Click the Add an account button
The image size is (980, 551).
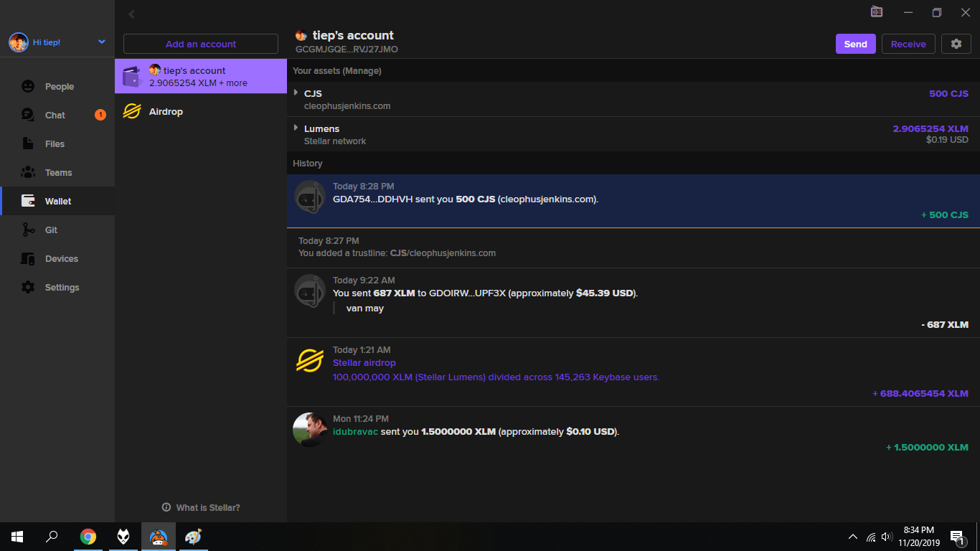pyautogui.click(x=201, y=44)
